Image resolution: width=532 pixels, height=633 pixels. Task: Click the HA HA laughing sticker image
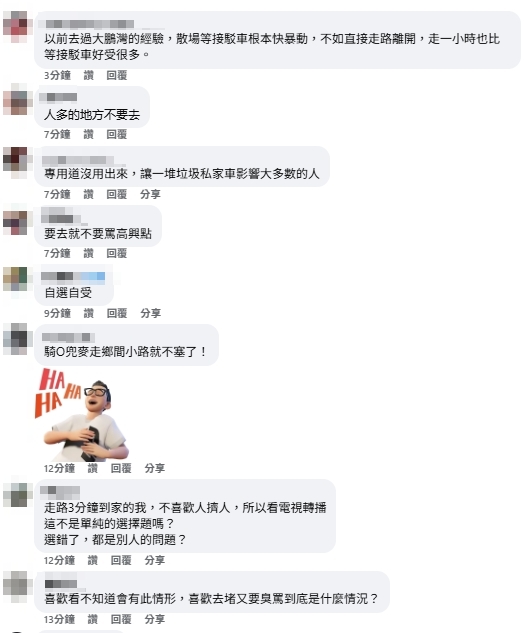82,415
